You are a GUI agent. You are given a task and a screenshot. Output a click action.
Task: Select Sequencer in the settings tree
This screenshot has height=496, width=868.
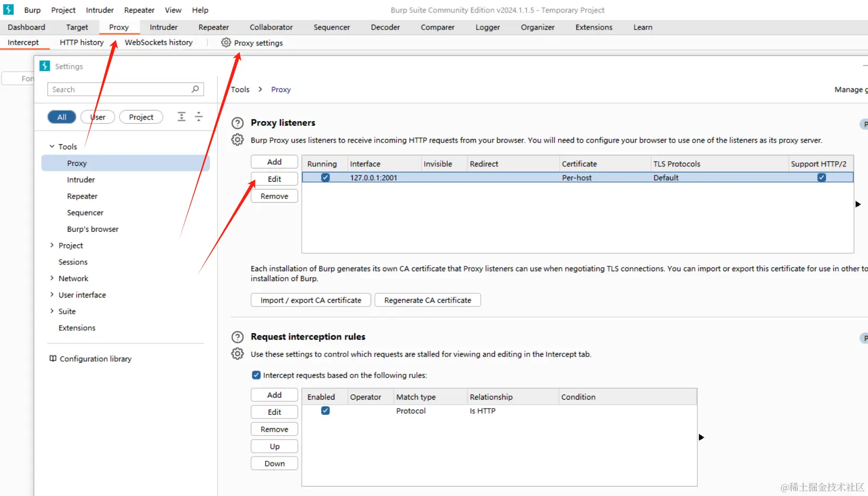85,213
